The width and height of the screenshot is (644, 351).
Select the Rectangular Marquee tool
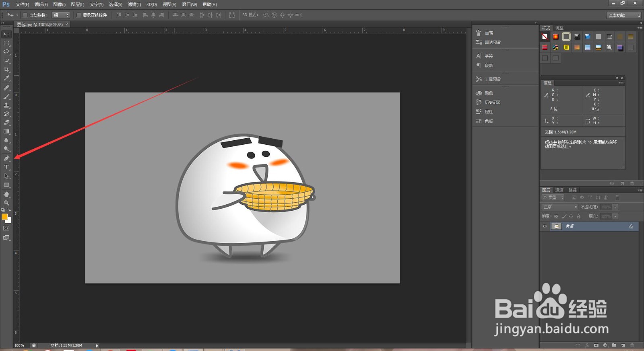[x=6, y=43]
